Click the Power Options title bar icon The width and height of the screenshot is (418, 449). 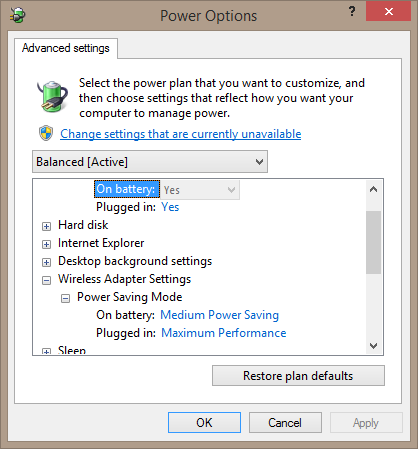18,15
